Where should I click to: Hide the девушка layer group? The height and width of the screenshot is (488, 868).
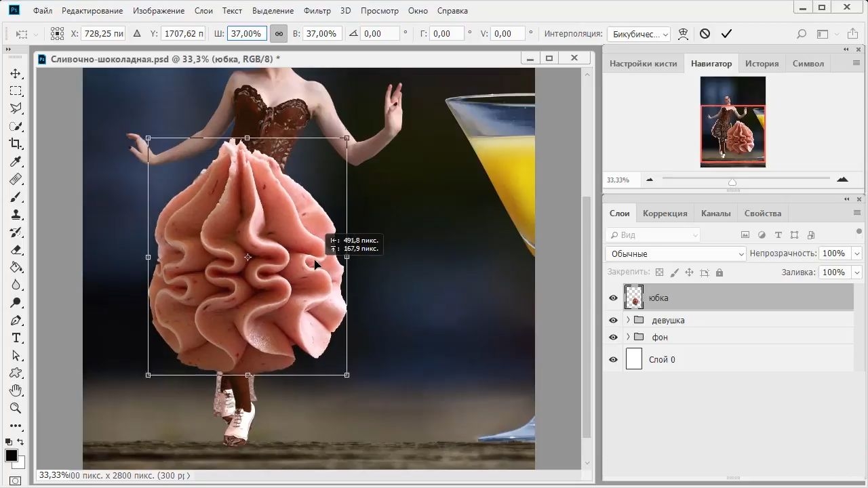[613, 320]
